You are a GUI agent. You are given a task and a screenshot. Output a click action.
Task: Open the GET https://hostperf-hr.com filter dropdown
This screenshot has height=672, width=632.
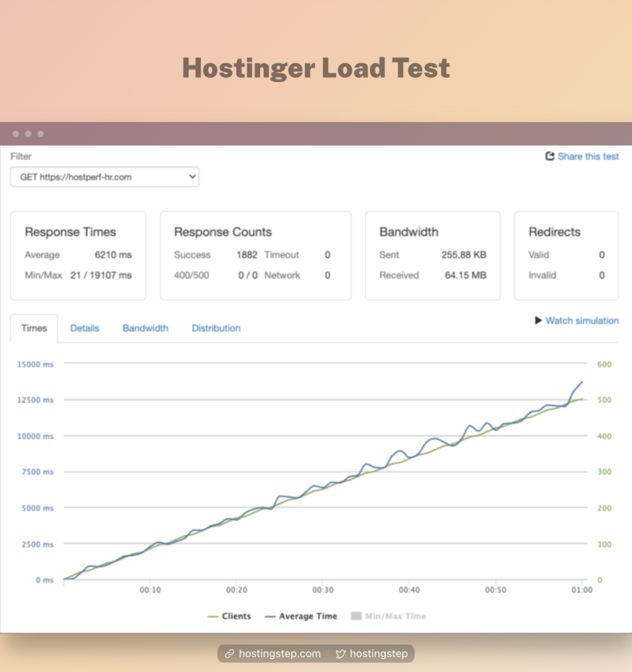coord(104,177)
